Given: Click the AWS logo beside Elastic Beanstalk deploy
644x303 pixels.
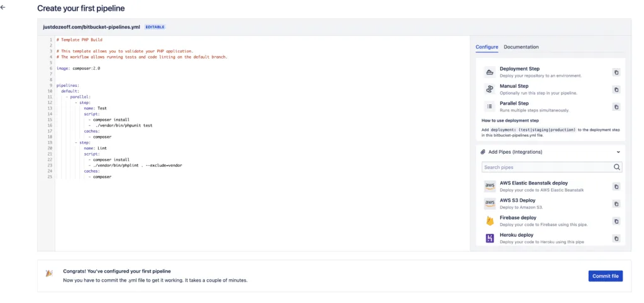Looking at the screenshot, I should pos(489,186).
